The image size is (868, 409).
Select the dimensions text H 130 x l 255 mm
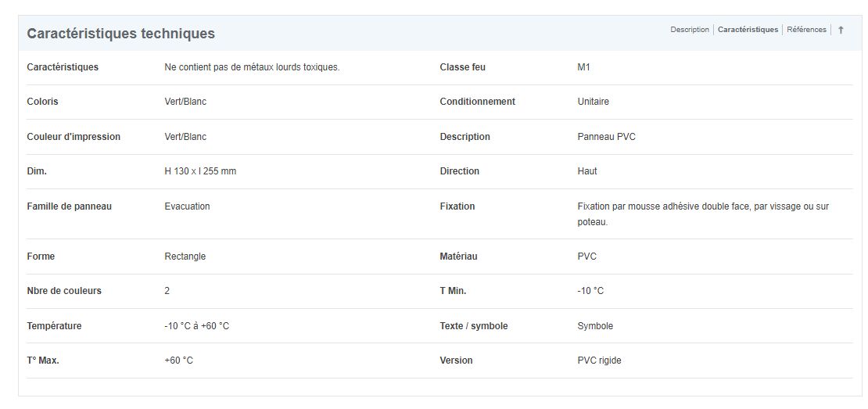click(200, 171)
